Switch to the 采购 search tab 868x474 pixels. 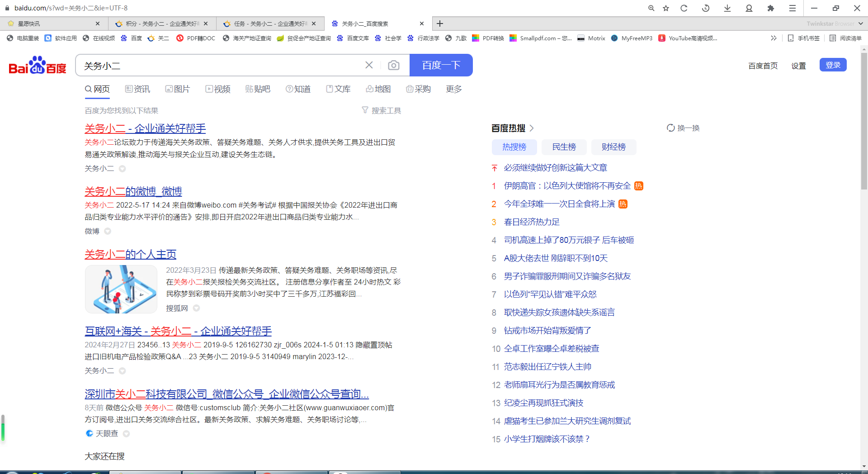pos(418,89)
